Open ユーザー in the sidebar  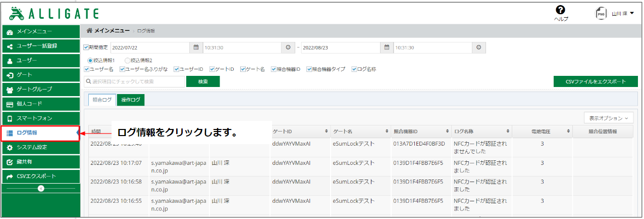[x=41, y=60]
